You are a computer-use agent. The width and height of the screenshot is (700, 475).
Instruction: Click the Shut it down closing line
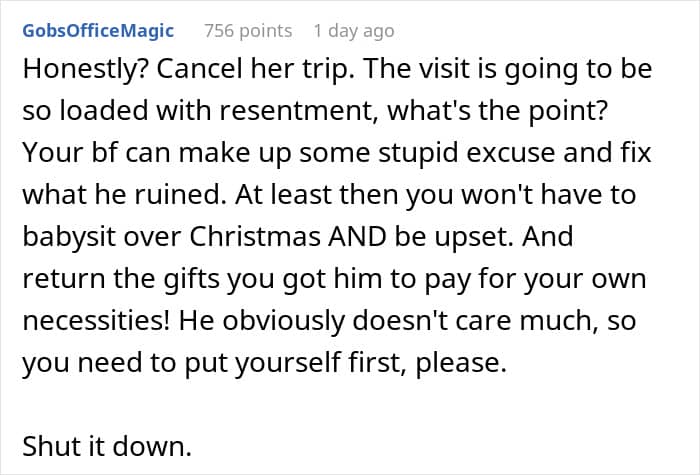tap(107, 446)
